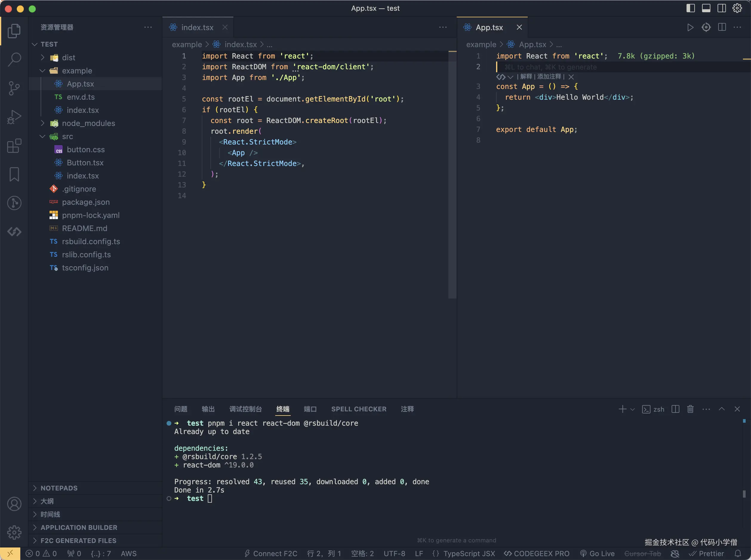Expand the NOTEPADS section
Screen dimensions: 751x560
(59, 488)
